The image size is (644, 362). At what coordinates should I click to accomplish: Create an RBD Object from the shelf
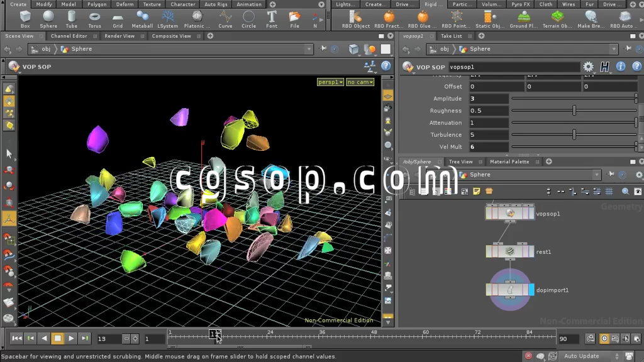tap(356, 18)
